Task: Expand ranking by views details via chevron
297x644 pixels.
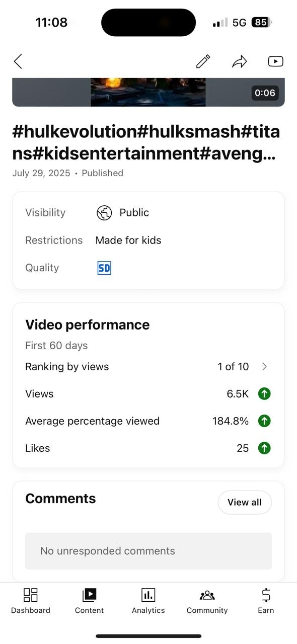Action: (264, 366)
